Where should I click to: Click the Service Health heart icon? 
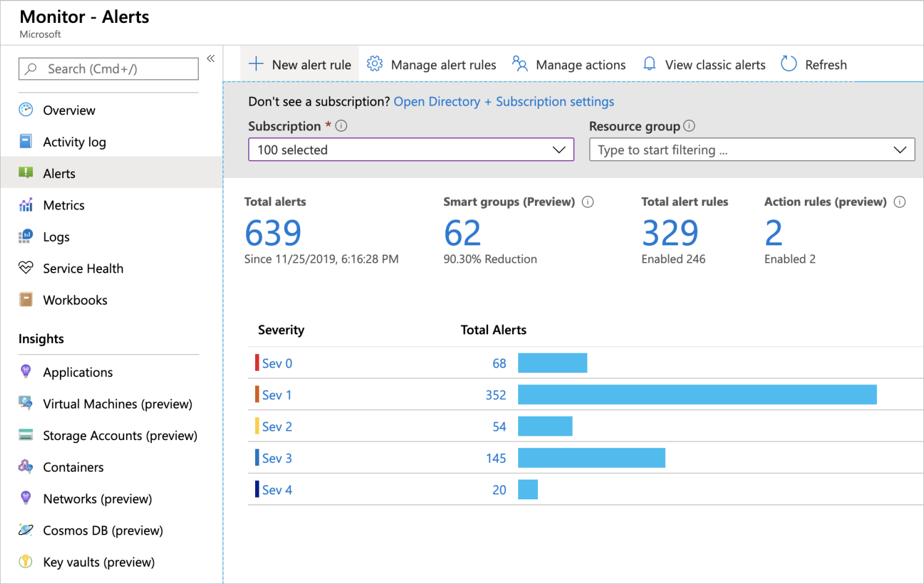[x=26, y=268]
